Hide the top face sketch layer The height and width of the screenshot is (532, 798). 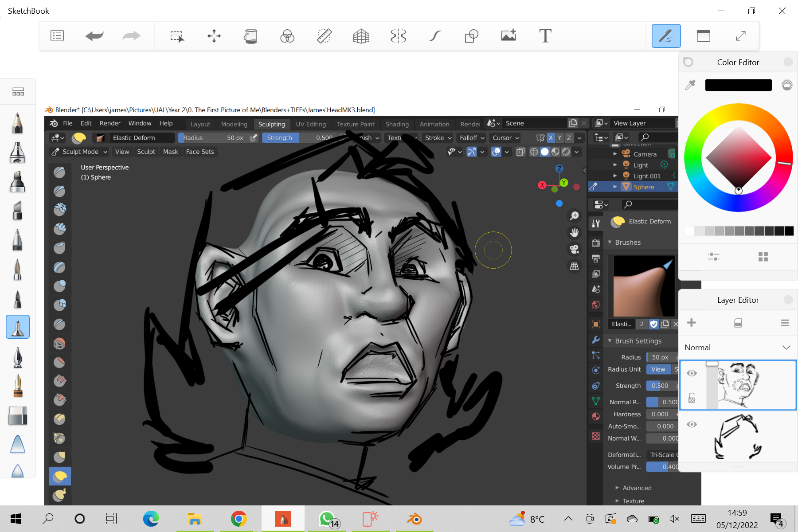(x=692, y=373)
